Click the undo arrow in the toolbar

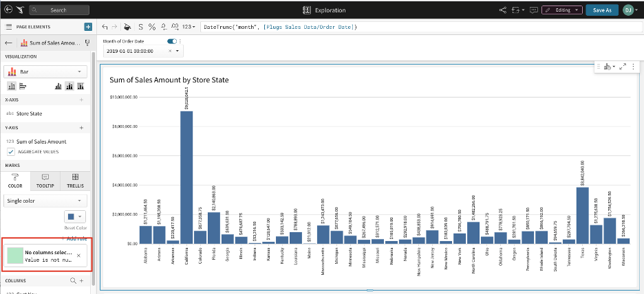click(x=105, y=27)
